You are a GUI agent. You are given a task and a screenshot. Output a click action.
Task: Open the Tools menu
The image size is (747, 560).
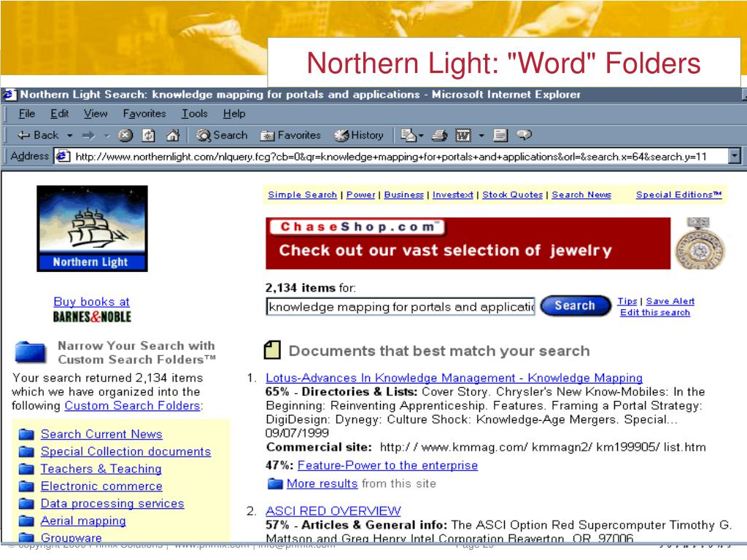click(x=194, y=114)
